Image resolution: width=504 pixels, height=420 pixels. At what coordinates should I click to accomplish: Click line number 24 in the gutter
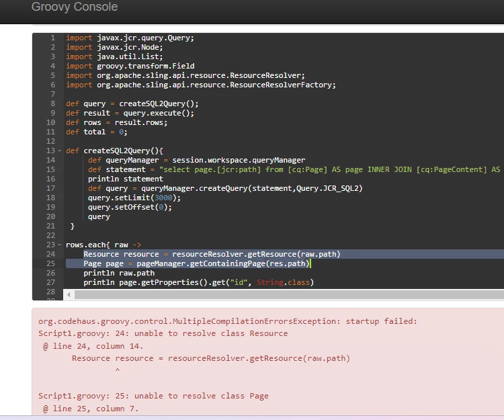51,254
